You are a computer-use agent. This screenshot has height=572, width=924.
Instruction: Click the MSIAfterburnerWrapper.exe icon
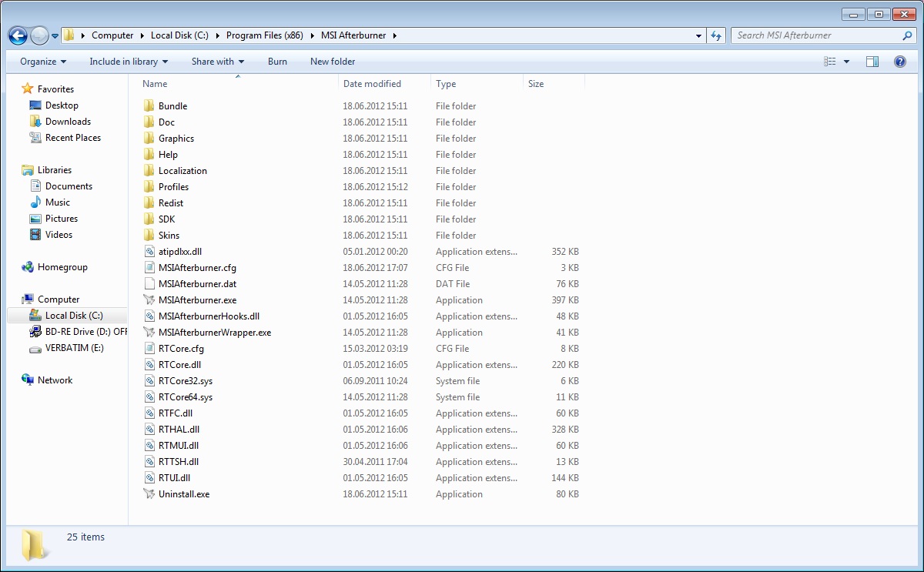pos(149,333)
